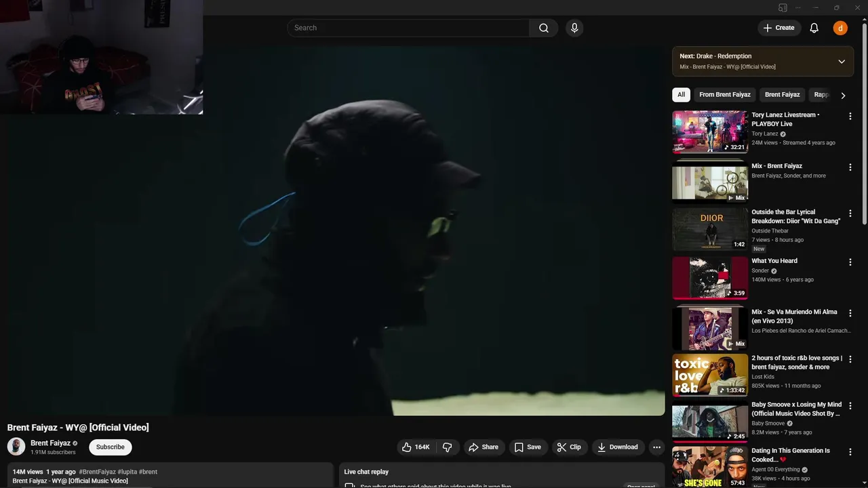Click the #BrentFaiyaz hashtag

pyautogui.click(x=97, y=472)
